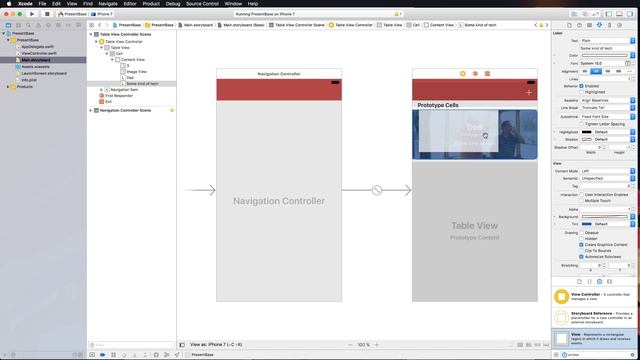This screenshot has height=360, width=640.
Task: Zoom out the storyboard canvas
Action: [x=350, y=344]
